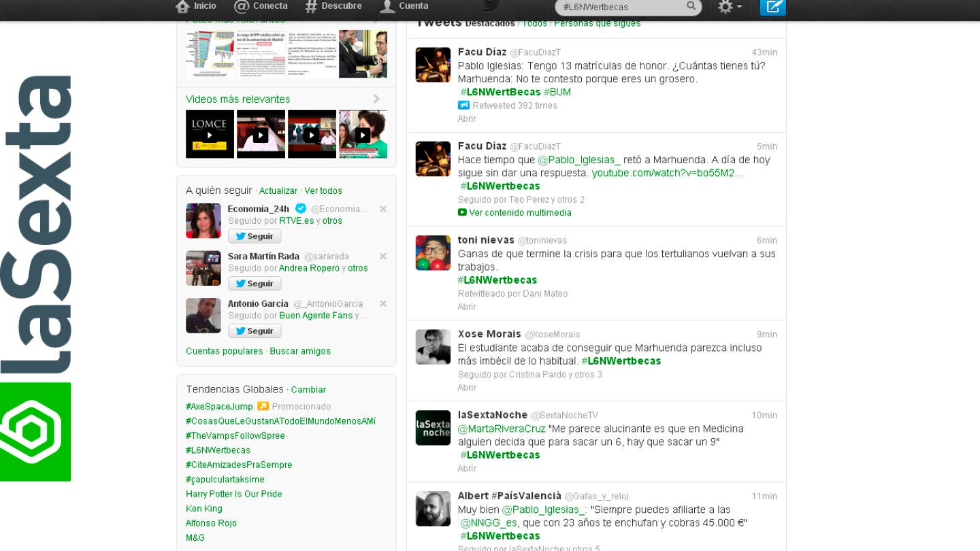Click the Promocionado arrow icon
Screen dimensions: 980x551
point(263,407)
